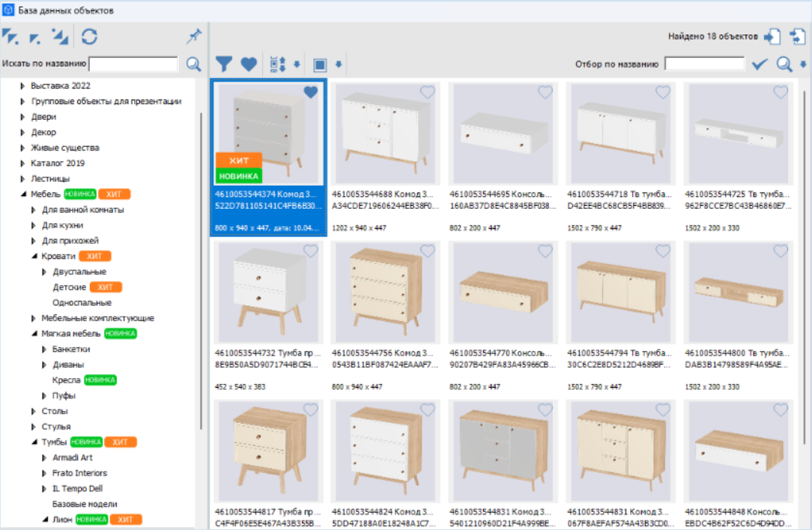Viewport: 812px width, 530px height.
Task: Click the 'Отбор по названию' input field
Action: coord(704,64)
